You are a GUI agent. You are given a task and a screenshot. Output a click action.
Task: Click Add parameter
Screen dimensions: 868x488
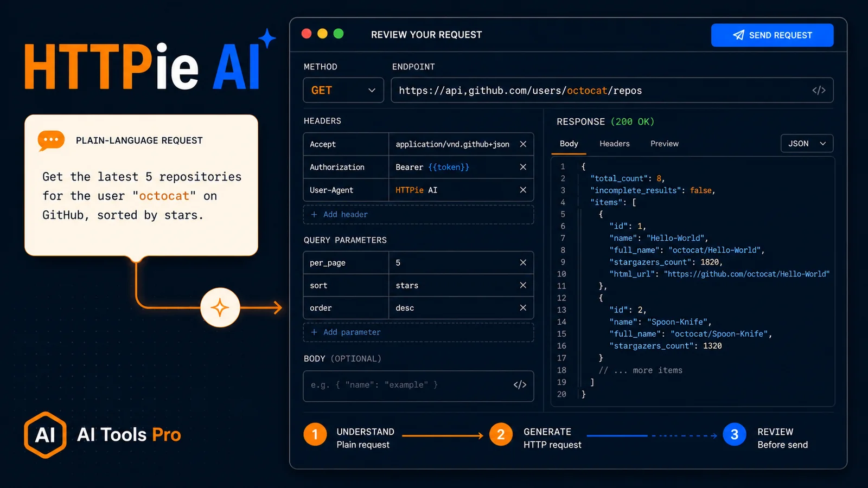click(418, 332)
